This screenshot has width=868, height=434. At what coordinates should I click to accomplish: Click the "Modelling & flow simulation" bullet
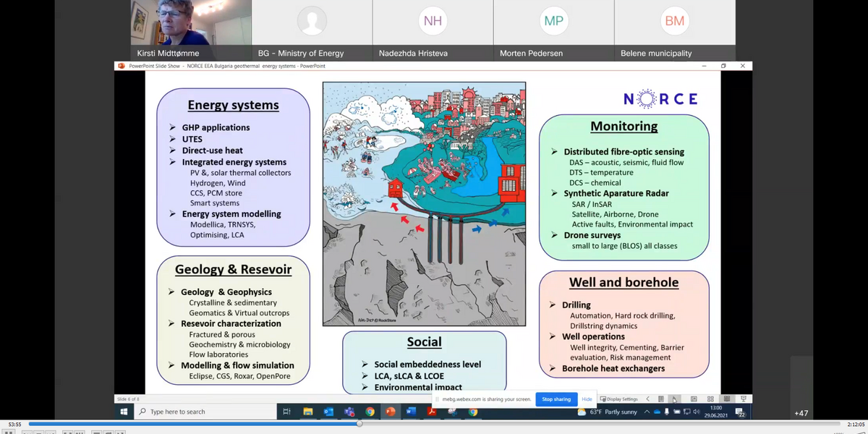tap(237, 365)
